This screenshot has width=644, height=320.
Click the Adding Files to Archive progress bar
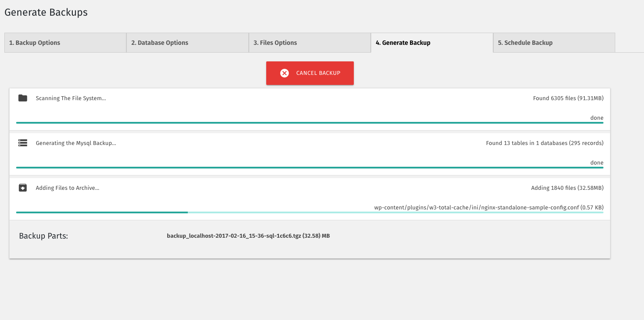pos(310,212)
